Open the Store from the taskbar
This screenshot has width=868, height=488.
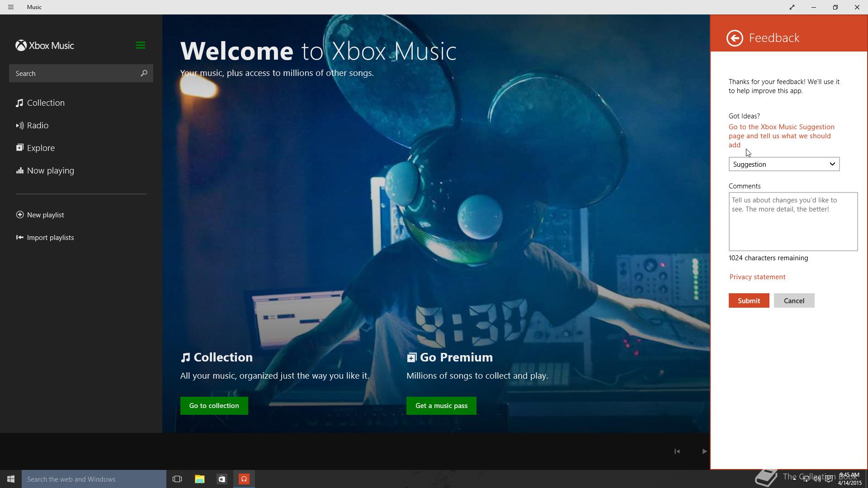coord(222,479)
